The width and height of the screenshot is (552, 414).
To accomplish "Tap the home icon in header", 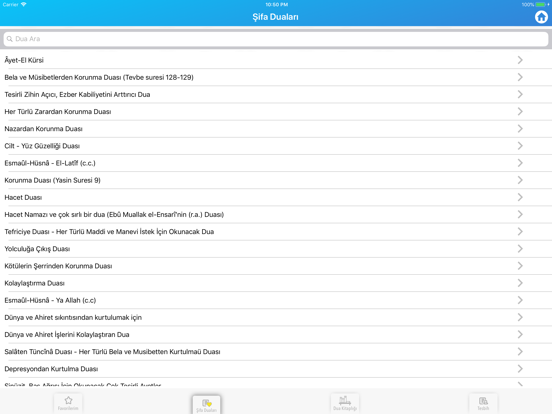I will (541, 17).
